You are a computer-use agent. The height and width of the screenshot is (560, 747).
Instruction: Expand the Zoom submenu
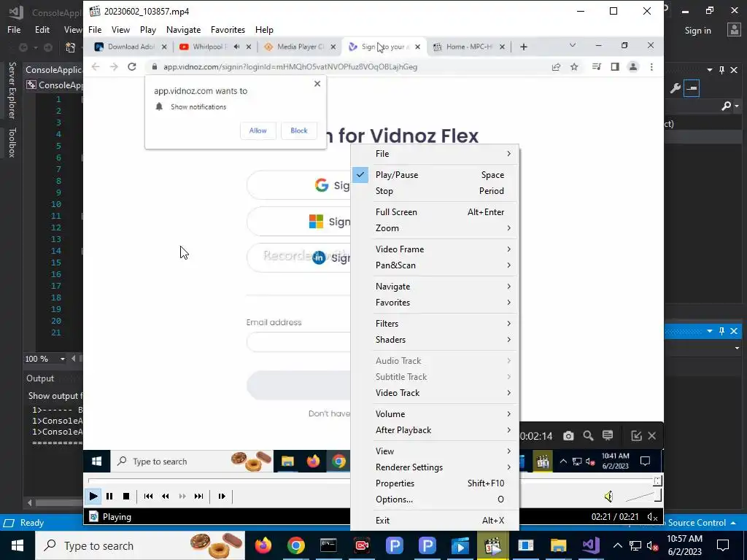pyautogui.click(x=435, y=228)
